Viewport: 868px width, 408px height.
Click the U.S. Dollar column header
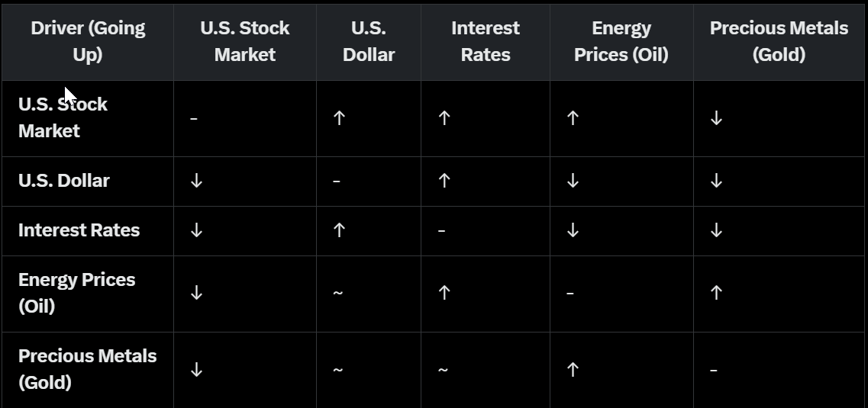click(369, 41)
